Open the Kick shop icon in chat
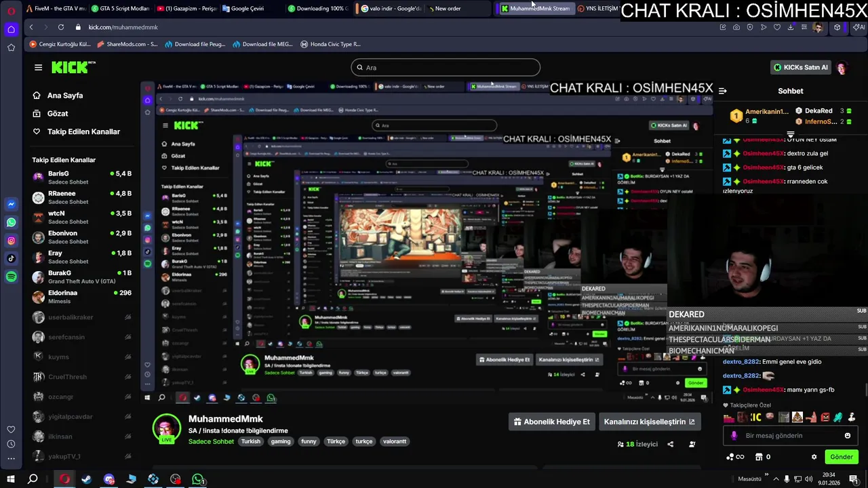 click(759, 457)
